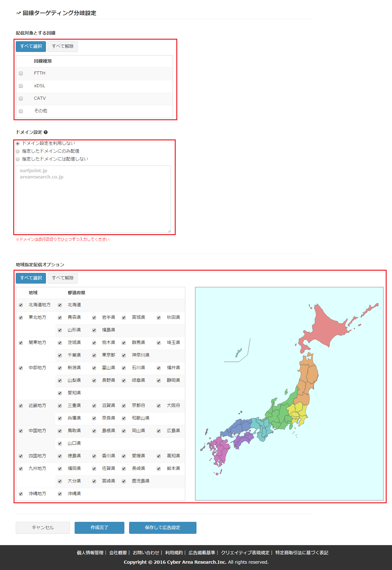Select 指定したドメインには配信しない radio option
Image resolution: width=392 pixels, height=570 pixels.
pos(18,159)
